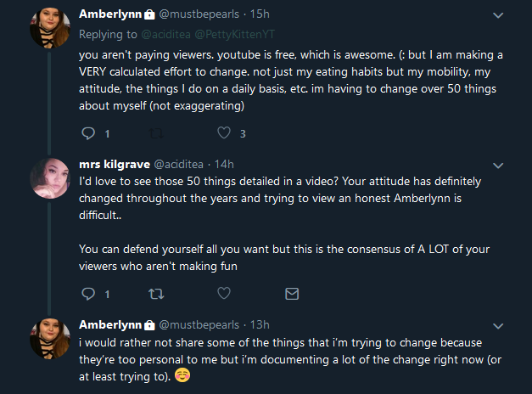The image size is (532, 394).
Task: Click lock icon beside Amberlynn's name in the 15h tweet
Action: tap(149, 14)
